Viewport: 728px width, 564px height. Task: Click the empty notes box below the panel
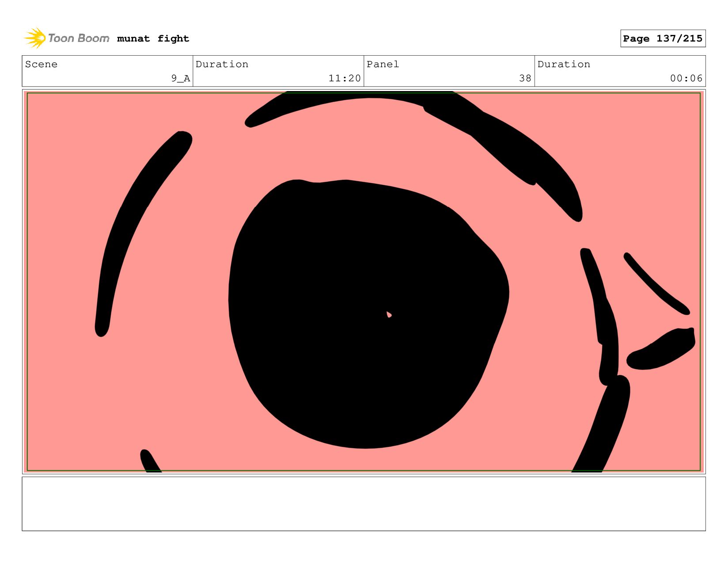(x=364, y=503)
